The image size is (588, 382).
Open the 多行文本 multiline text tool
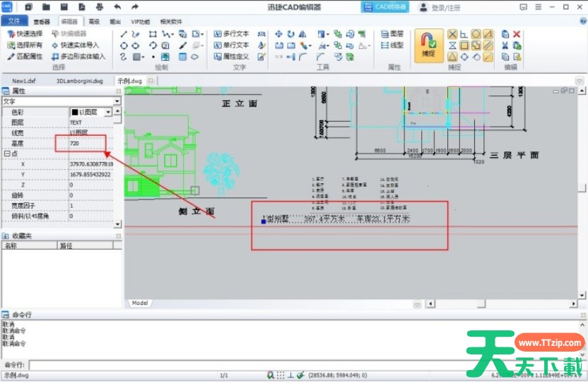click(232, 34)
